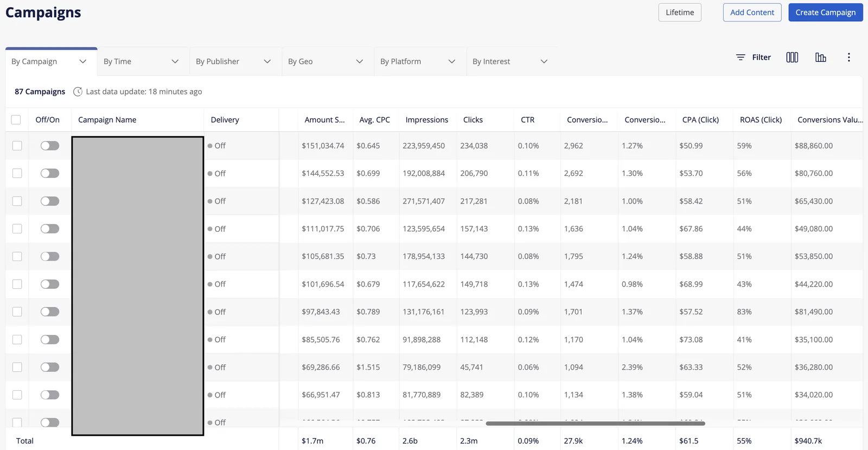The image size is (868, 450).
Task: Click the conversions count 1,474
Action: point(573,284)
